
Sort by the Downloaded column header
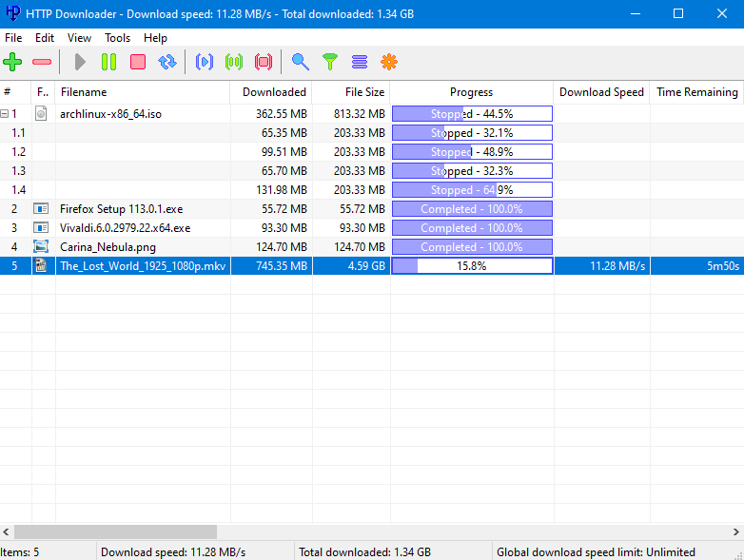click(x=271, y=92)
